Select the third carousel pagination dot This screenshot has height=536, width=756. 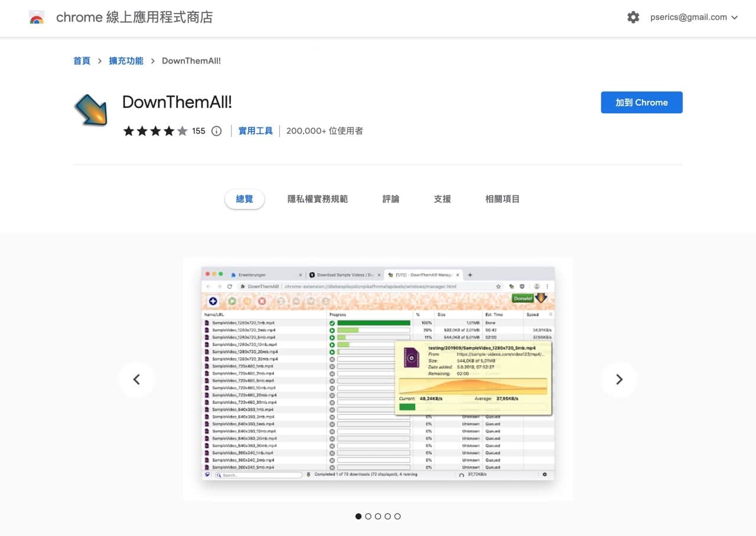378,517
